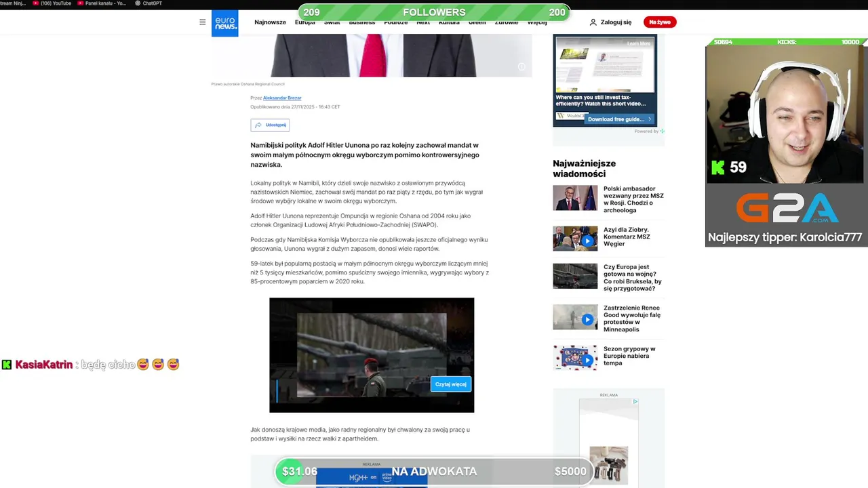Click the Prawo autorskie Oshana Regional Council caption
Image resolution: width=868 pixels, height=488 pixels.
point(248,84)
